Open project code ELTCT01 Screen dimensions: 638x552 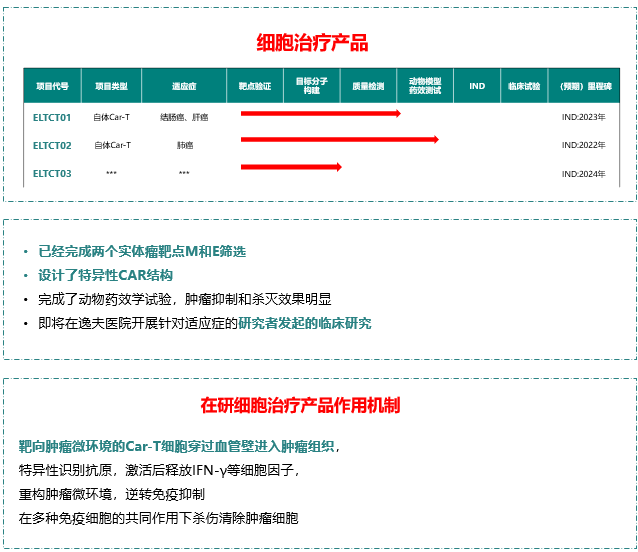(52, 117)
